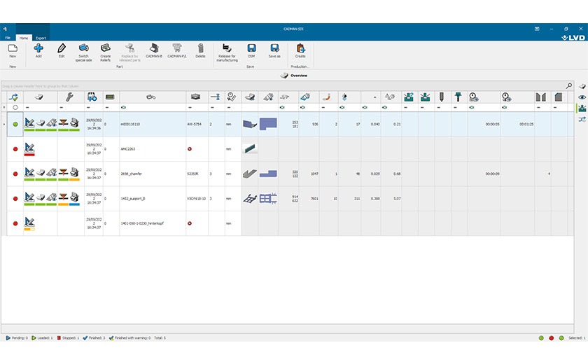Switch to the Export tab

41,38
